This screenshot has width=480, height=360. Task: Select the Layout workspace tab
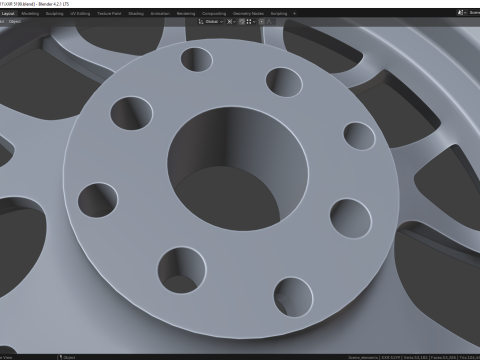(x=8, y=14)
